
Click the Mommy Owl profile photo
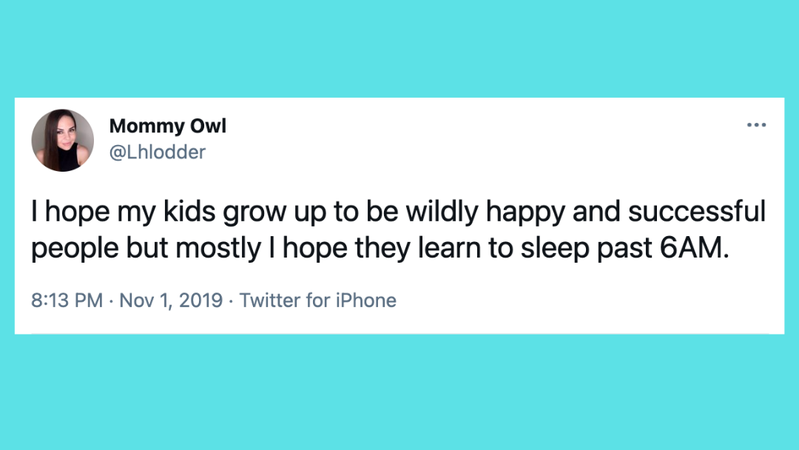63,140
